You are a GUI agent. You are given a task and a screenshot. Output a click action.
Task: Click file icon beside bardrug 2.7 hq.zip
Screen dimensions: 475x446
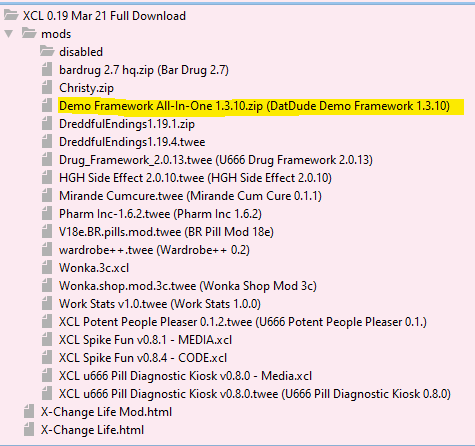[47, 70]
